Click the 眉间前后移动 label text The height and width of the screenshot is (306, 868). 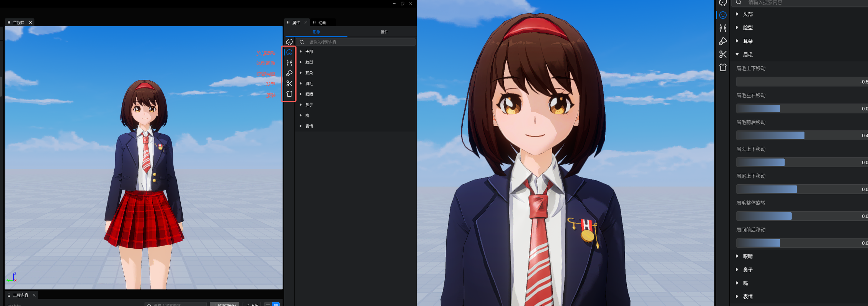point(751,230)
